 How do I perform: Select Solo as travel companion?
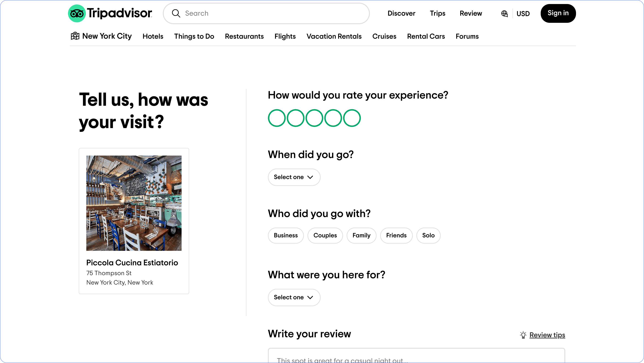pos(428,235)
